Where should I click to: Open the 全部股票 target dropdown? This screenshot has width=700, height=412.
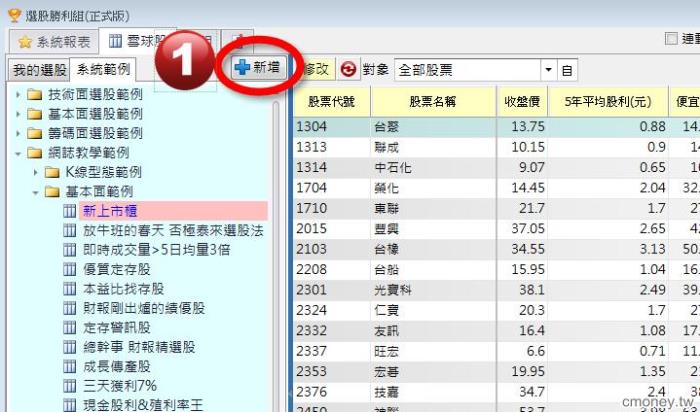tap(548, 70)
